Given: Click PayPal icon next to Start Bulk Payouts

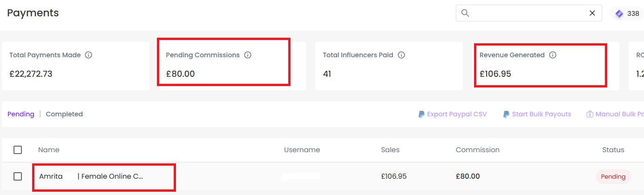Looking at the screenshot, I should pos(506,114).
